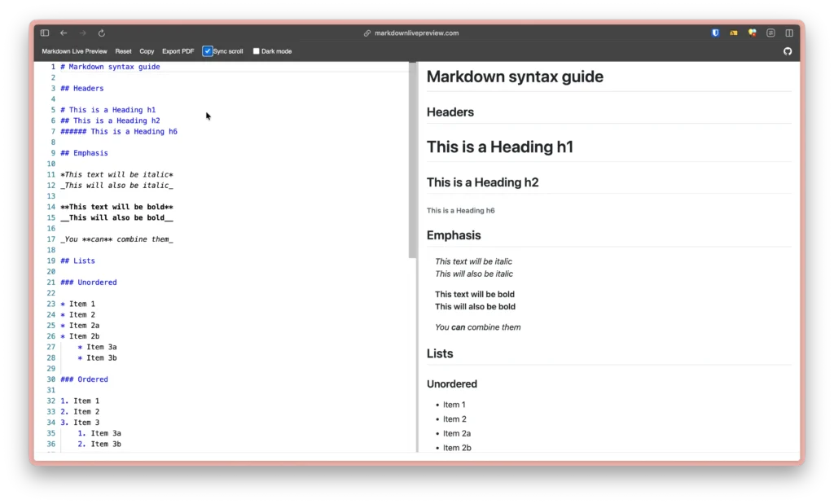Click editor line '_This will also be italic_'
This screenshot has width=834, height=504.
point(116,186)
